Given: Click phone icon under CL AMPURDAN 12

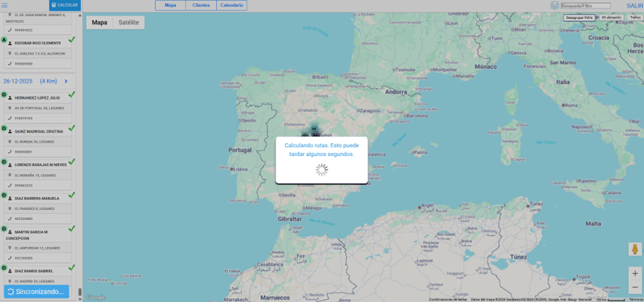Looking at the screenshot, I should click(10, 258).
